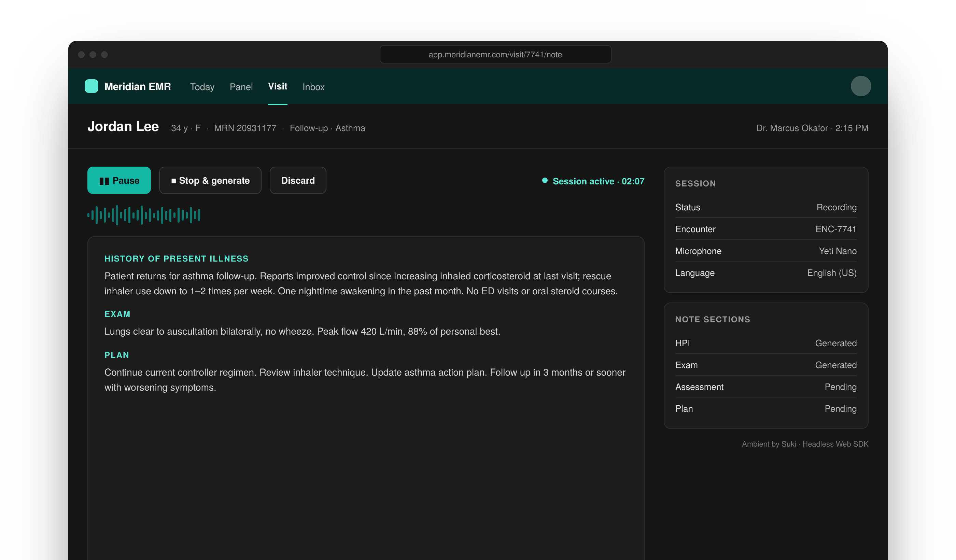
Task: Click the EXAM section heading
Action: click(x=117, y=314)
